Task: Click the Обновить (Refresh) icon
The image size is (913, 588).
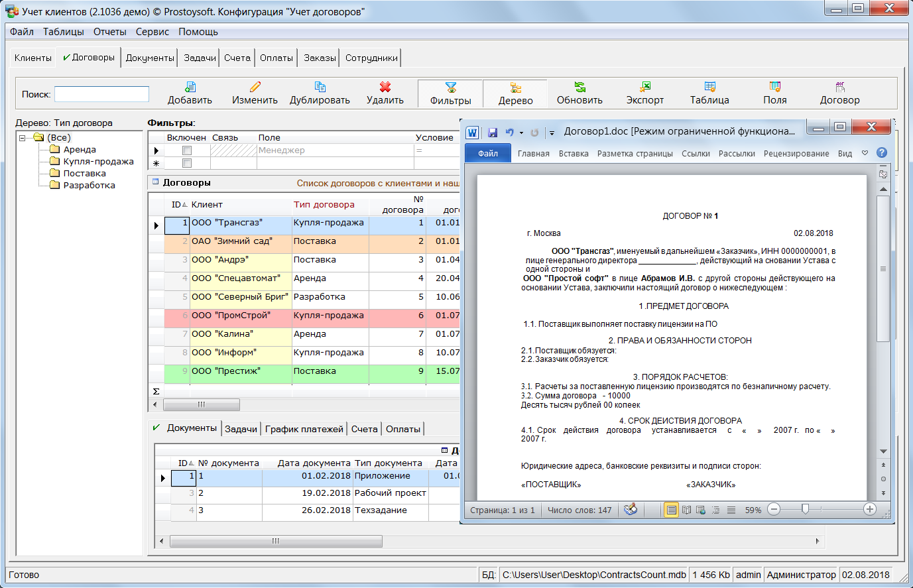Action: (579, 87)
